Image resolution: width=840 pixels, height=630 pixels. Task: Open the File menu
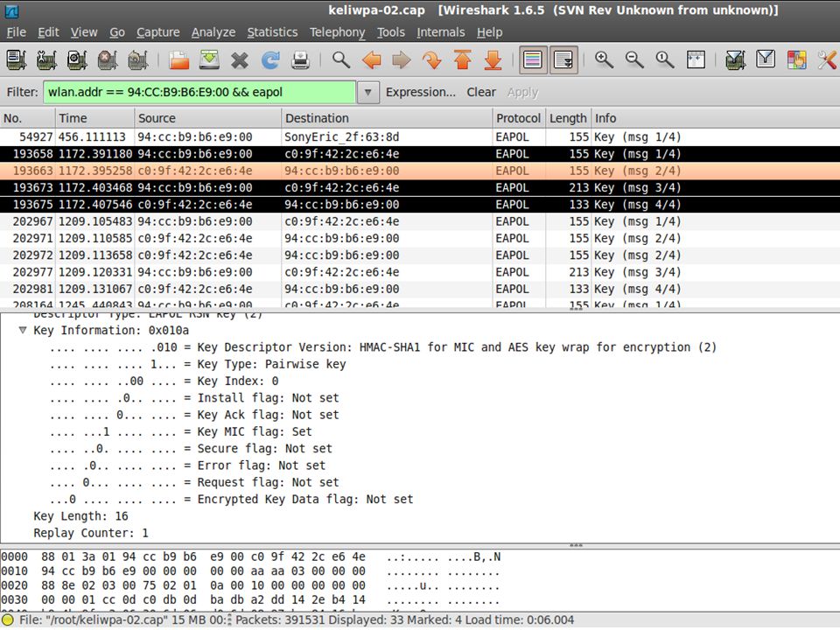click(x=16, y=32)
